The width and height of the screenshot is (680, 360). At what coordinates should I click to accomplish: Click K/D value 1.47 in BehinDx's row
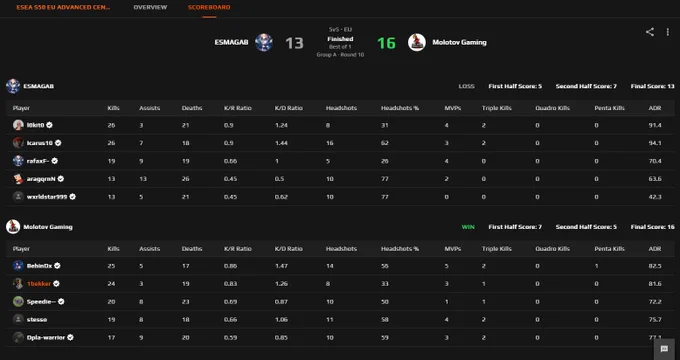pos(281,265)
